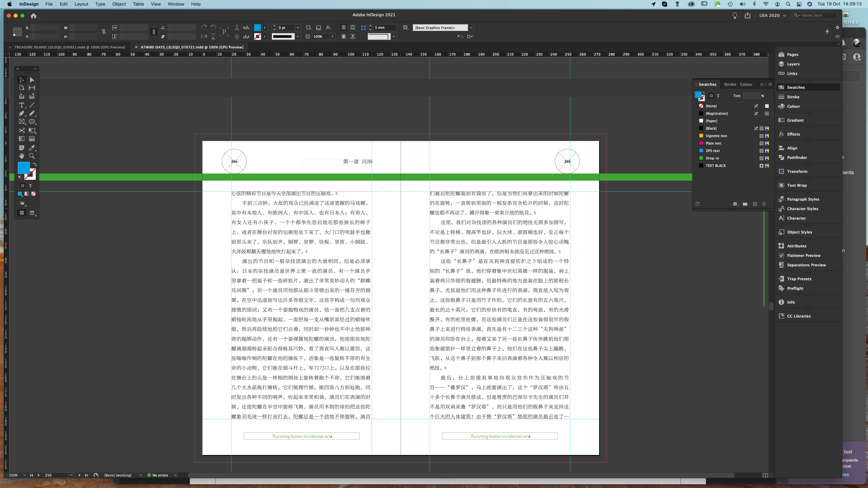This screenshot has width=868, height=488.
Task: Toggle formatting affects text in Swatches panel
Action: [x=718, y=96]
